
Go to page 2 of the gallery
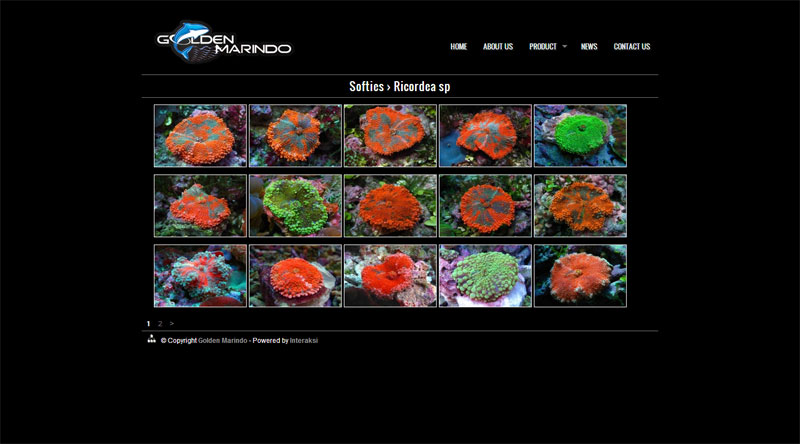coord(160,324)
